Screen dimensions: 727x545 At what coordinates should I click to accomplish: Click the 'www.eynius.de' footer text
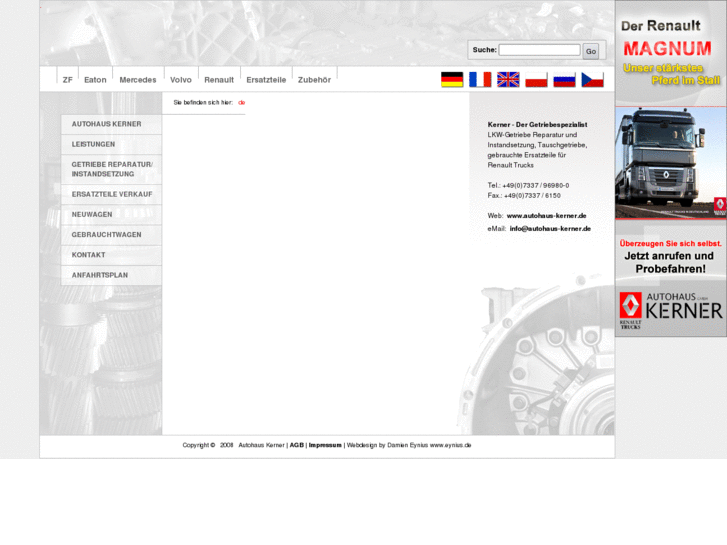(450, 445)
